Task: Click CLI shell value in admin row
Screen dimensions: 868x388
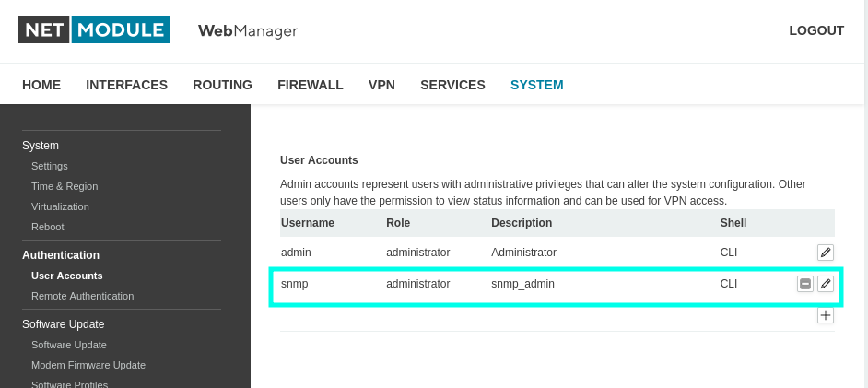Action: (x=729, y=253)
